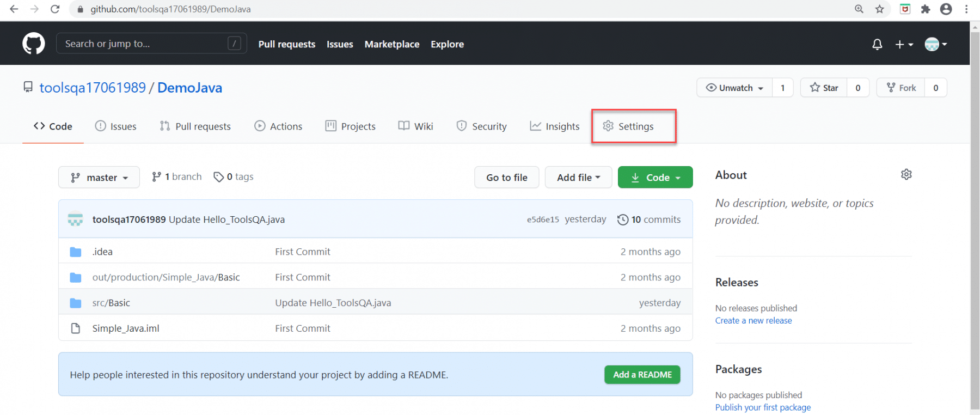Click the fork count 0
Image resolution: width=980 pixels, height=415 pixels.
click(936, 88)
